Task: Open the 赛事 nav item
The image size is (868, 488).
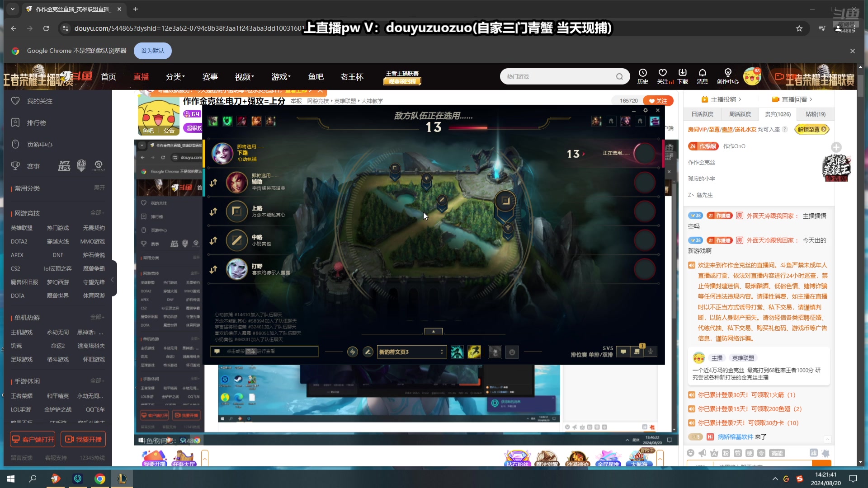Action: [210, 77]
